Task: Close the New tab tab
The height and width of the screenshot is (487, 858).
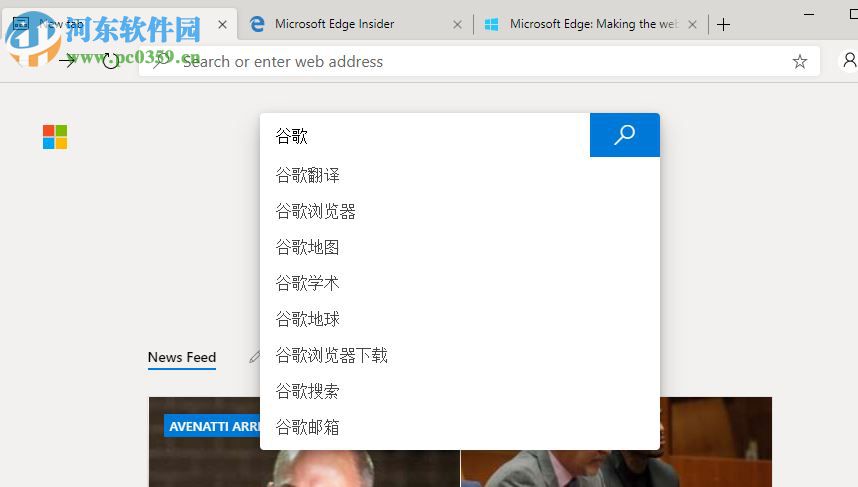Action: point(222,25)
